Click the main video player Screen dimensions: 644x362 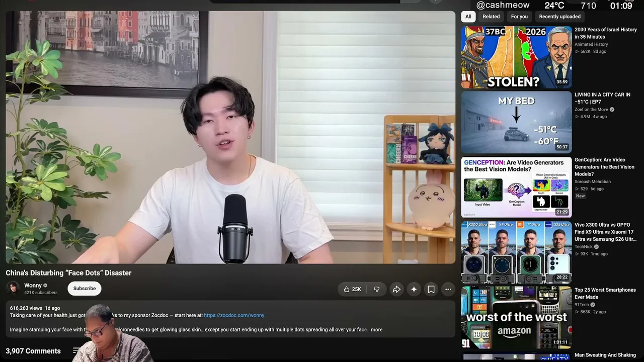(x=230, y=137)
